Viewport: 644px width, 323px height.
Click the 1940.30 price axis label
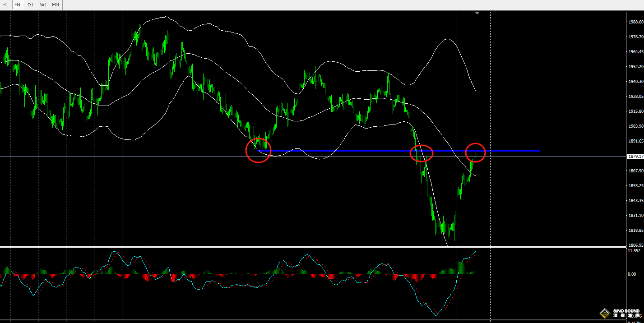pyautogui.click(x=635, y=81)
